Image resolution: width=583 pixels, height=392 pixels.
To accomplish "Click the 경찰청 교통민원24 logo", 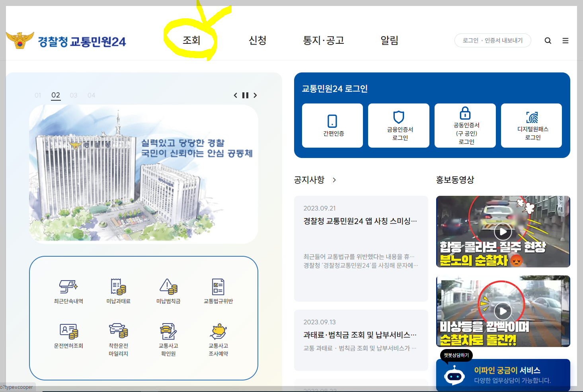I will point(66,41).
